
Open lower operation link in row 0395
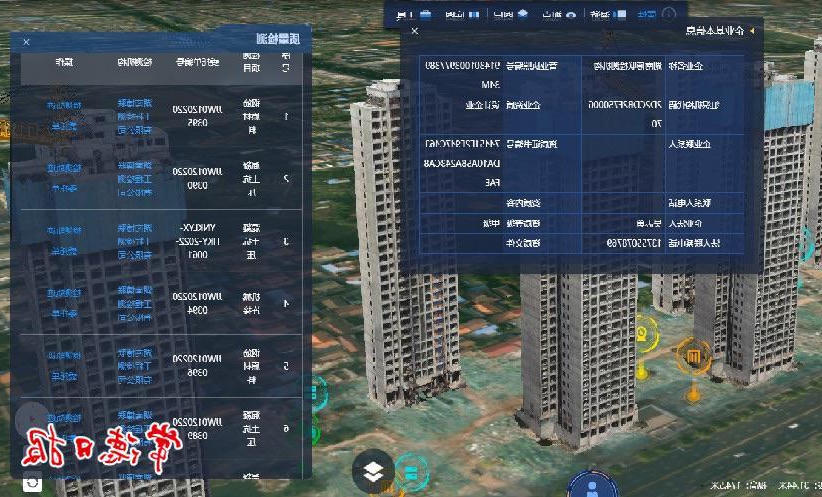click(64, 126)
